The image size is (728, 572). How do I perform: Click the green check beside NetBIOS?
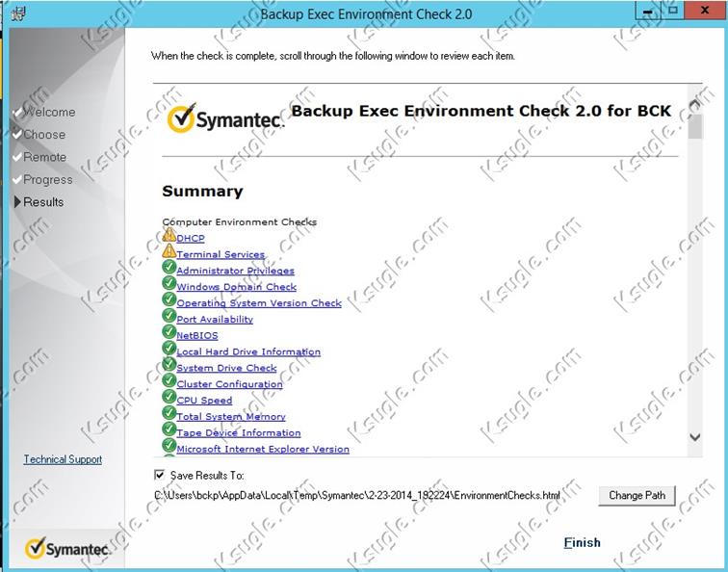[169, 332]
